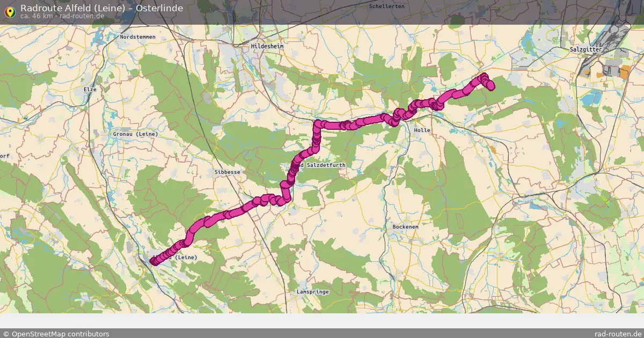The width and height of the screenshot is (644, 338).
Task: Click the Hildesheim city label
Action: click(267, 47)
